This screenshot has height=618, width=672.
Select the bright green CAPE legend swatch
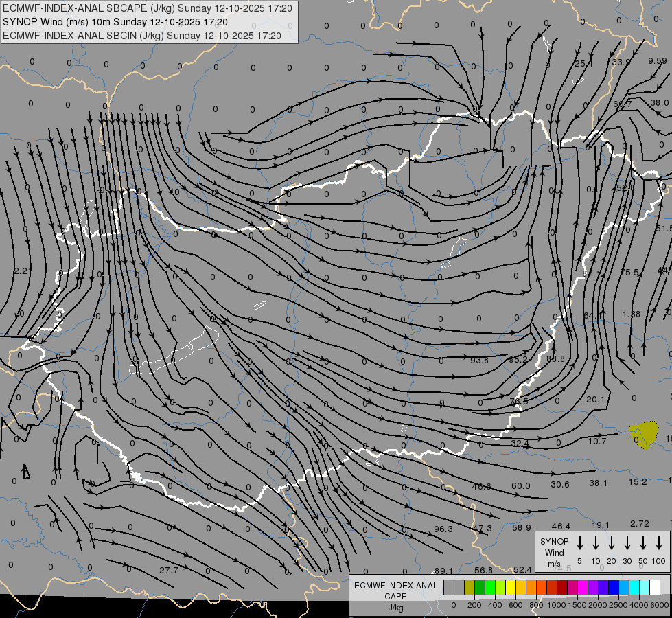click(490, 588)
